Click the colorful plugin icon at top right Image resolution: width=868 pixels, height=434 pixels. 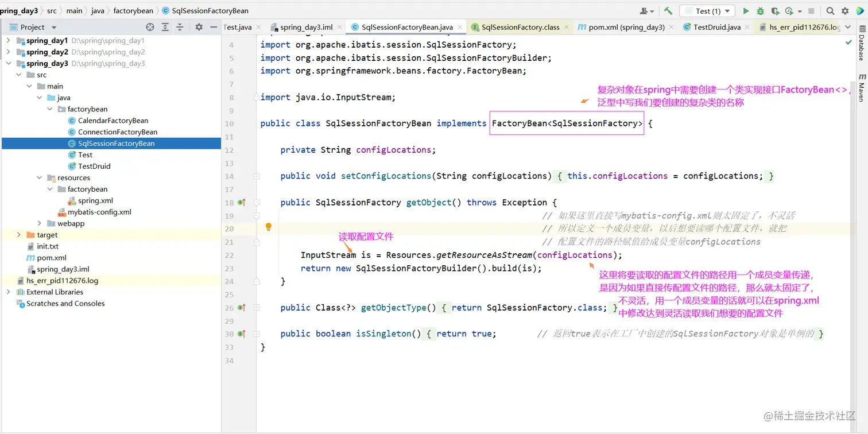(x=861, y=11)
